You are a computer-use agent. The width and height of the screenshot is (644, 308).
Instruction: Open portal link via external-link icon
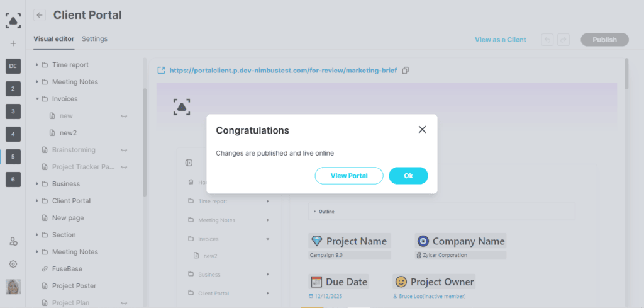[162, 71]
